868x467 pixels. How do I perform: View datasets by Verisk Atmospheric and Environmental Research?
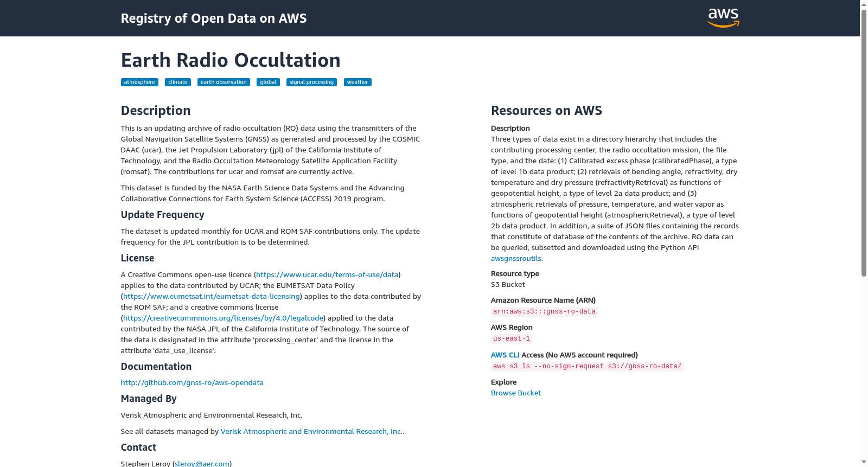(311, 432)
